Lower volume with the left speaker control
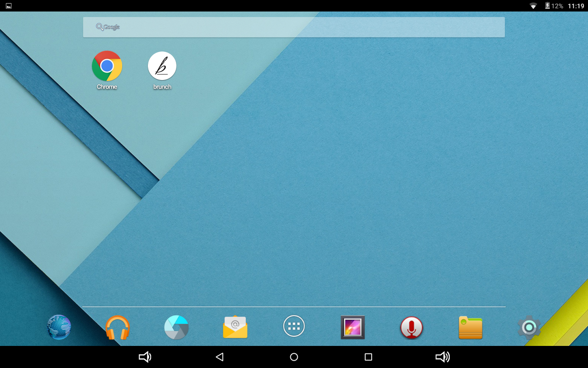The image size is (588, 368). [x=145, y=356]
